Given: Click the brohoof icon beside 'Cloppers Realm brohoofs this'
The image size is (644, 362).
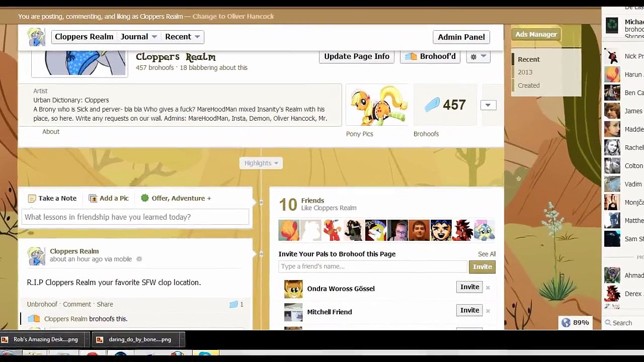Looking at the screenshot, I should tap(34, 319).
